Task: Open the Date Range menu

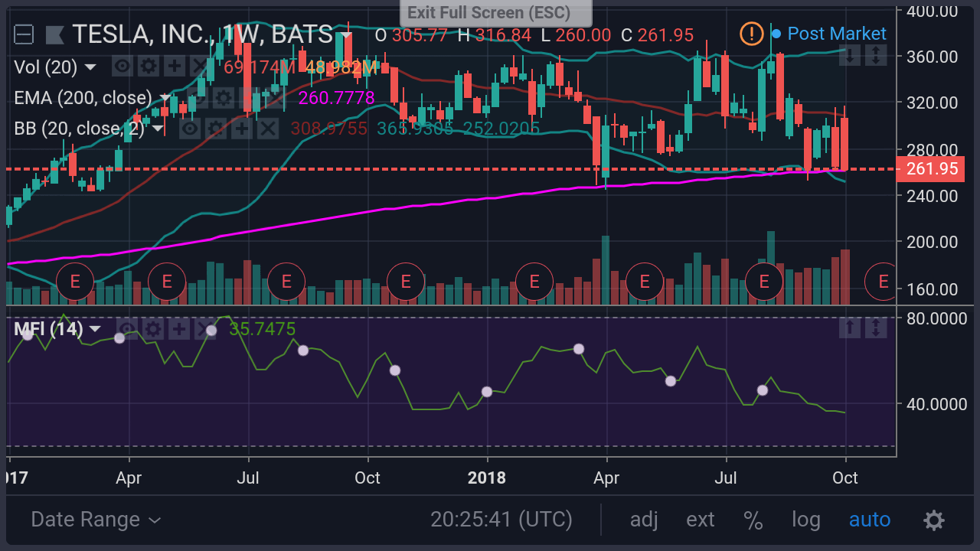Action: click(x=96, y=520)
